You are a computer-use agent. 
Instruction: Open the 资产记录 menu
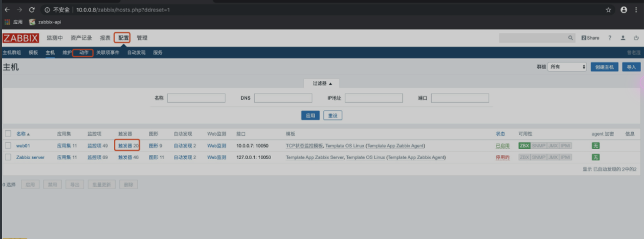click(x=82, y=38)
